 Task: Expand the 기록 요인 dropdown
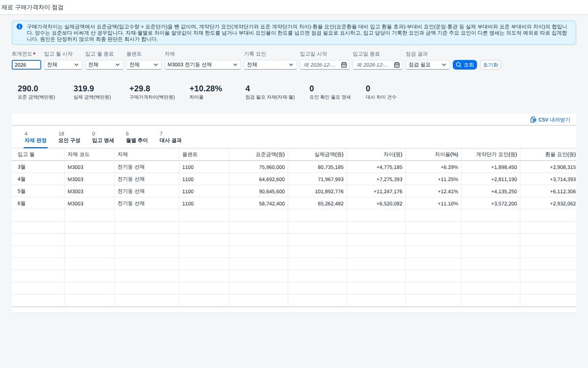[270, 65]
